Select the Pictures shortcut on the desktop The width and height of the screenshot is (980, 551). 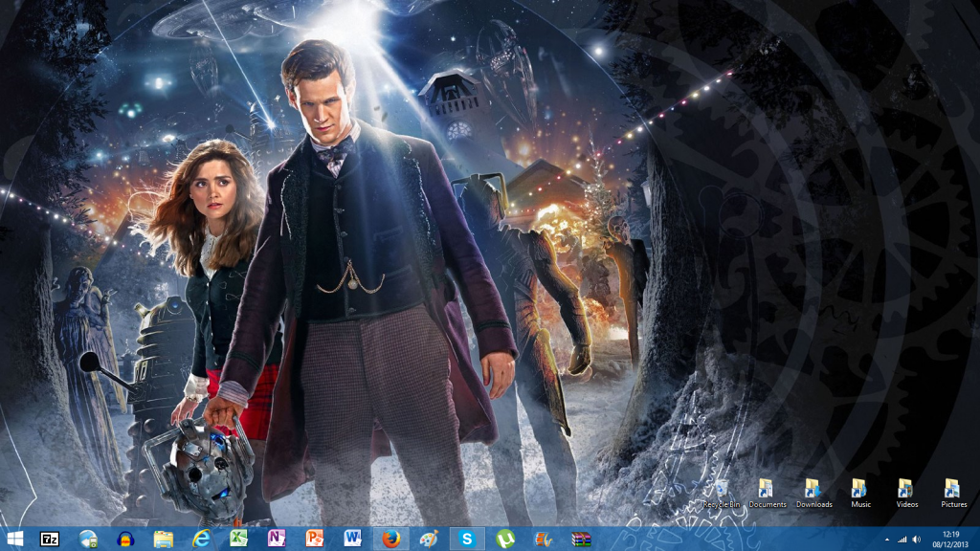click(954, 494)
